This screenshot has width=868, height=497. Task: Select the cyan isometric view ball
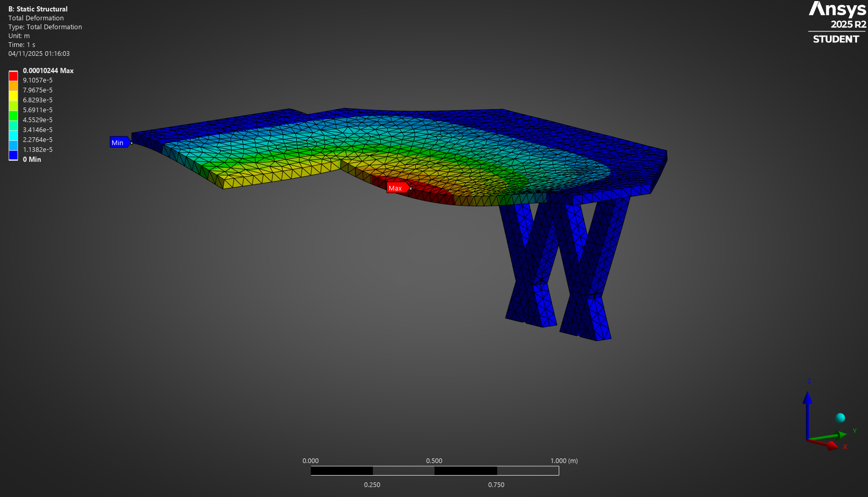[x=840, y=418]
